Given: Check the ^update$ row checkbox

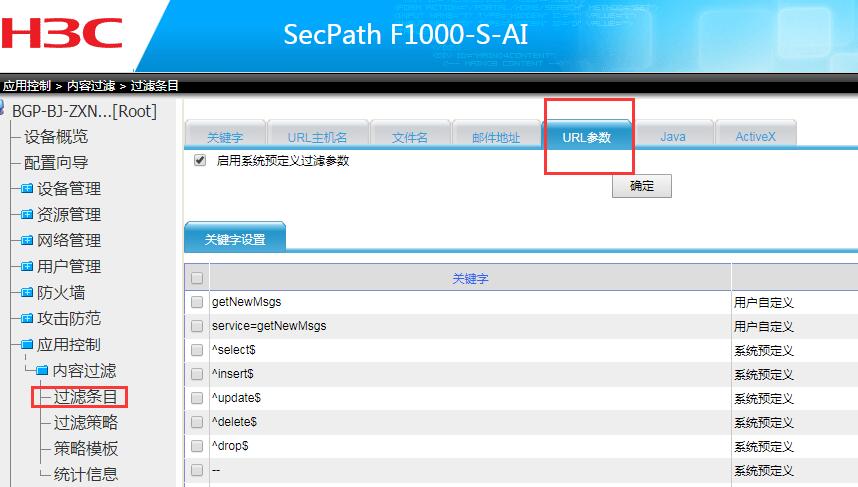Looking at the screenshot, I should pyautogui.click(x=197, y=398).
